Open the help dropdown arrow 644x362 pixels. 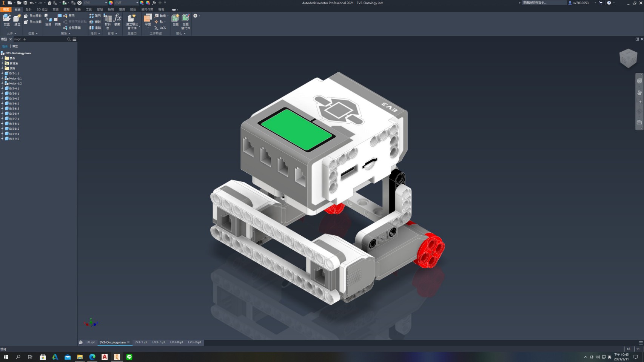[x=614, y=3]
